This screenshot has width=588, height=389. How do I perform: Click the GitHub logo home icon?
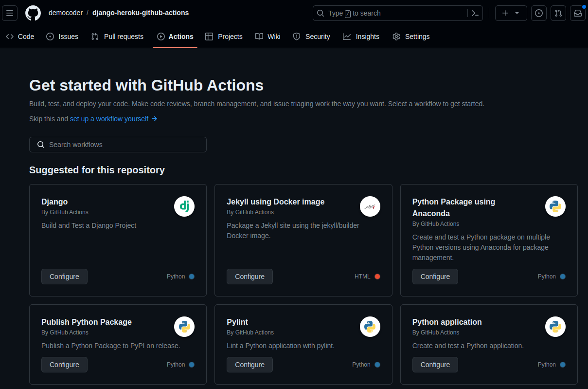pyautogui.click(x=33, y=13)
